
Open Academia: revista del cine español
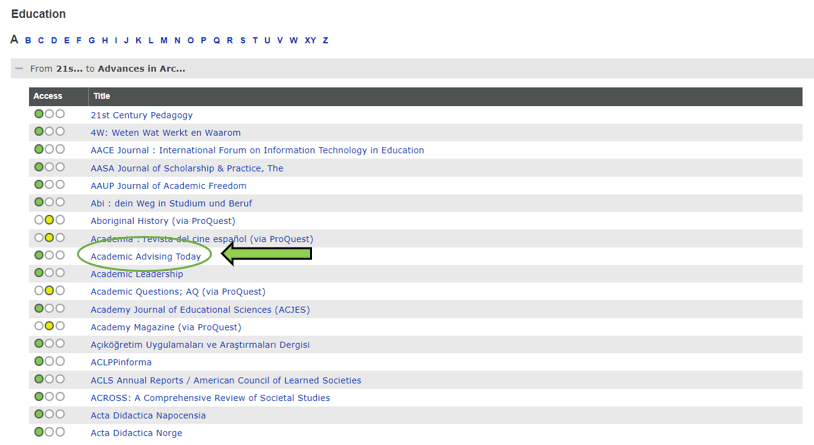coord(202,239)
